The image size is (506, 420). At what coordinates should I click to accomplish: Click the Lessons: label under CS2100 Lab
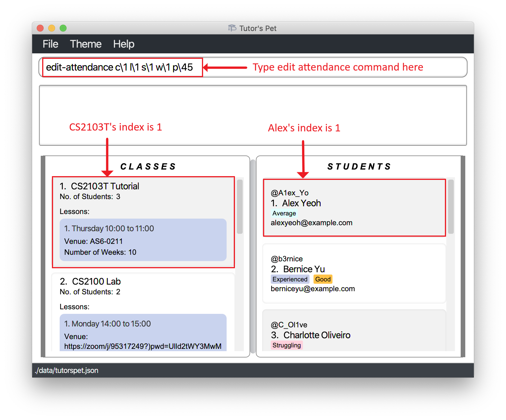75,307
